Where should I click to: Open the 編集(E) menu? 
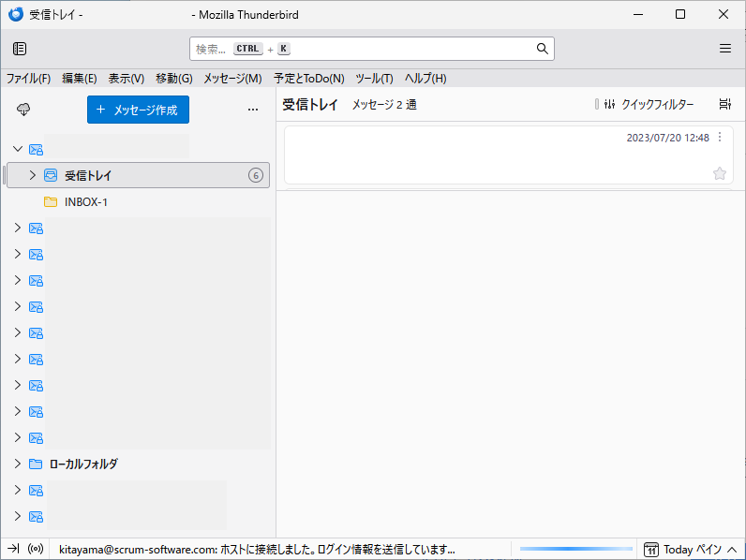[79, 79]
